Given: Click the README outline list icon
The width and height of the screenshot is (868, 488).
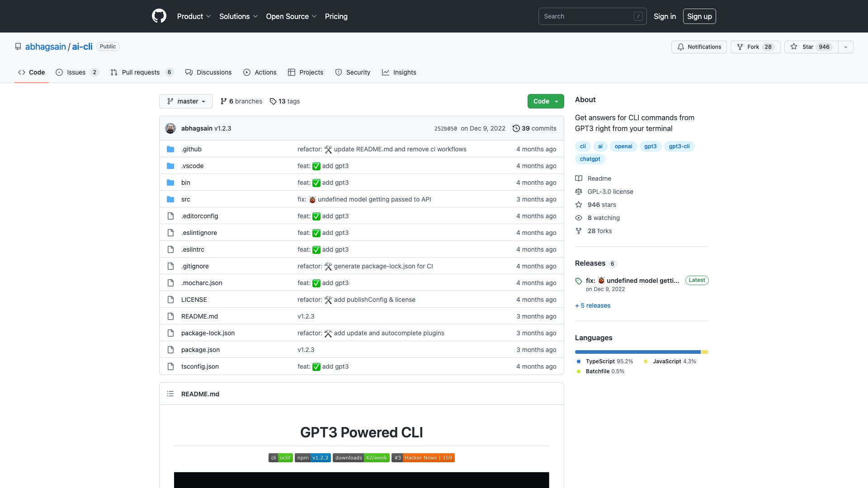Looking at the screenshot, I should tap(170, 394).
